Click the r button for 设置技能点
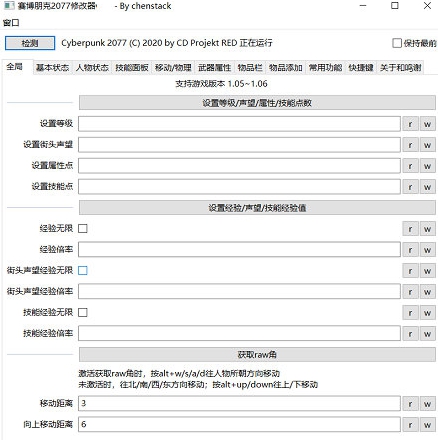 [410, 187]
